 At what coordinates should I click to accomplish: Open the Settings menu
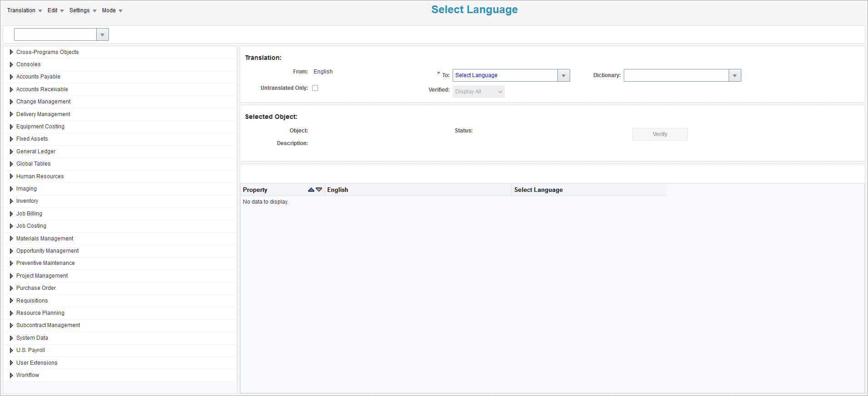[83, 10]
